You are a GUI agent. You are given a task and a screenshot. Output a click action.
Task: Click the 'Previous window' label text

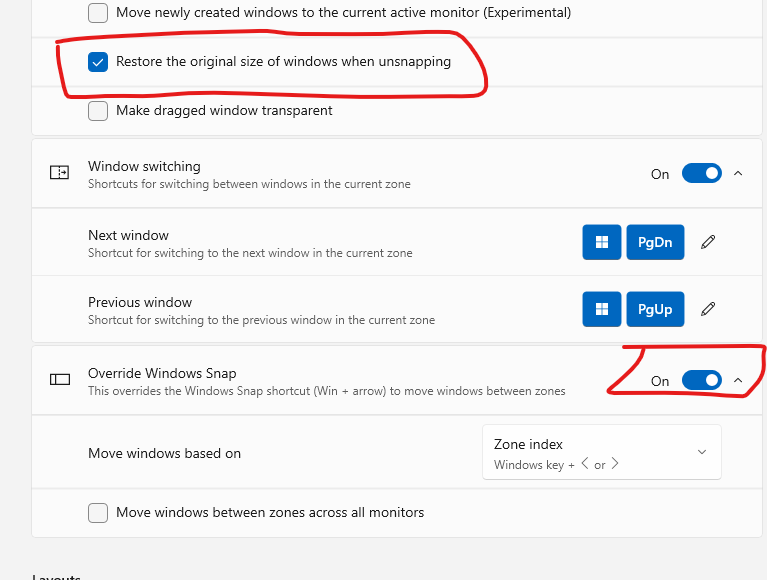pyautogui.click(x=140, y=302)
